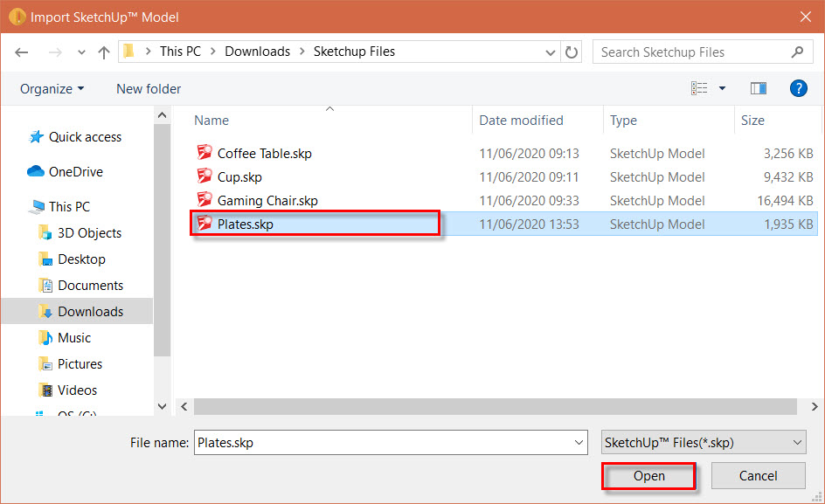Click 11/06/2020 13:53 date for Plates.skp
This screenshot has height=504, width=825.
(529, 224)
